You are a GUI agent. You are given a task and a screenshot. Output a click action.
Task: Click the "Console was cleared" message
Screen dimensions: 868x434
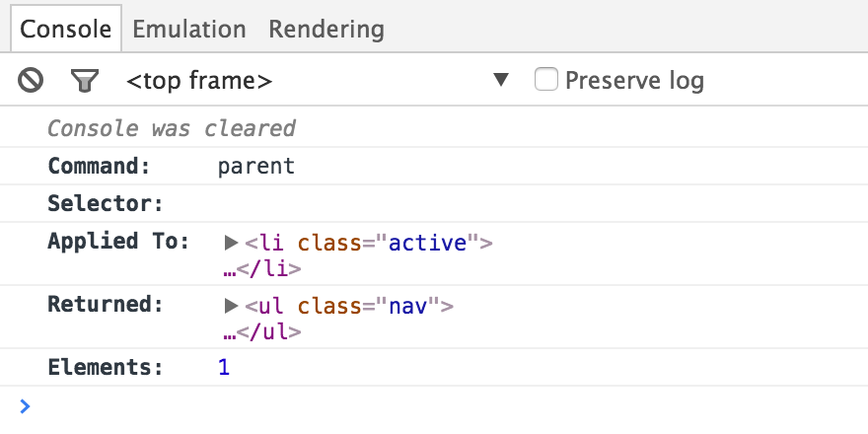tap(172, 129)
